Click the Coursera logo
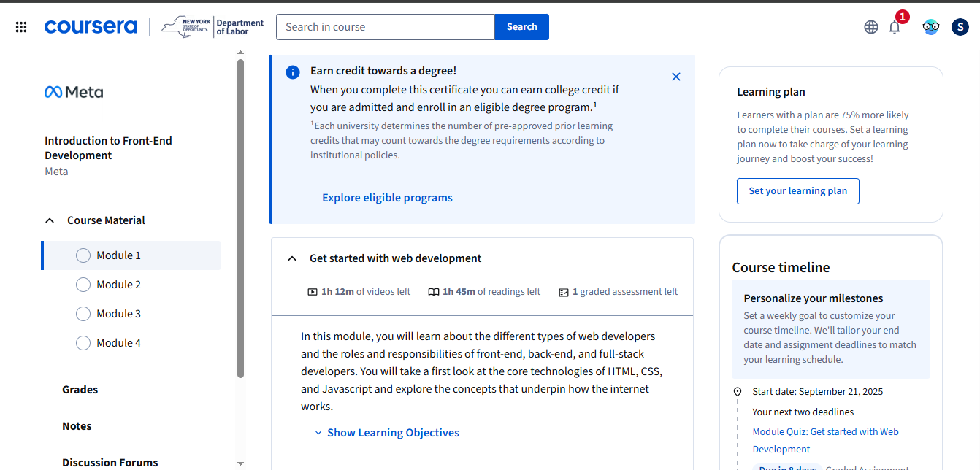 tap(91, 27)
